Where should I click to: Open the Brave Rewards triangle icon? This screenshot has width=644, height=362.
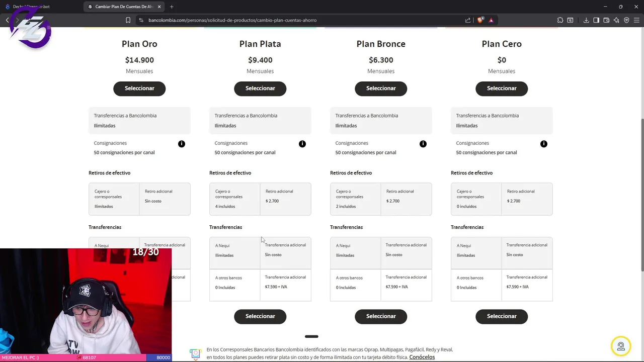click(x=491, y=20)
